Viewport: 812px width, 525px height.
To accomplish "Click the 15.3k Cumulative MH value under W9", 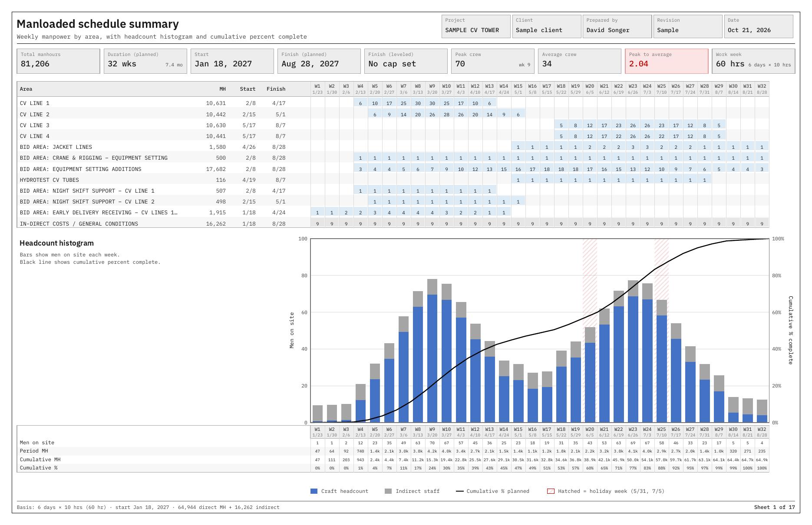I will tap(432, 460).
